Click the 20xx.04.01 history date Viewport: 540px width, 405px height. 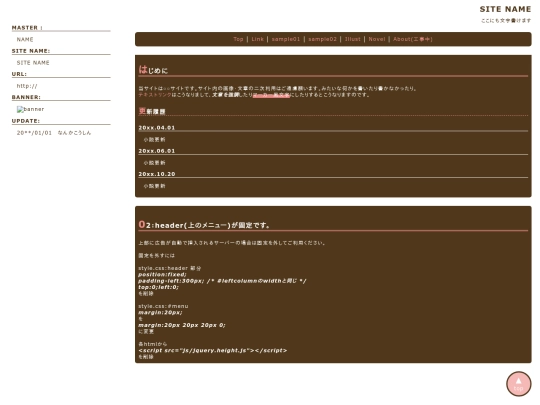(x=157, y=128)
